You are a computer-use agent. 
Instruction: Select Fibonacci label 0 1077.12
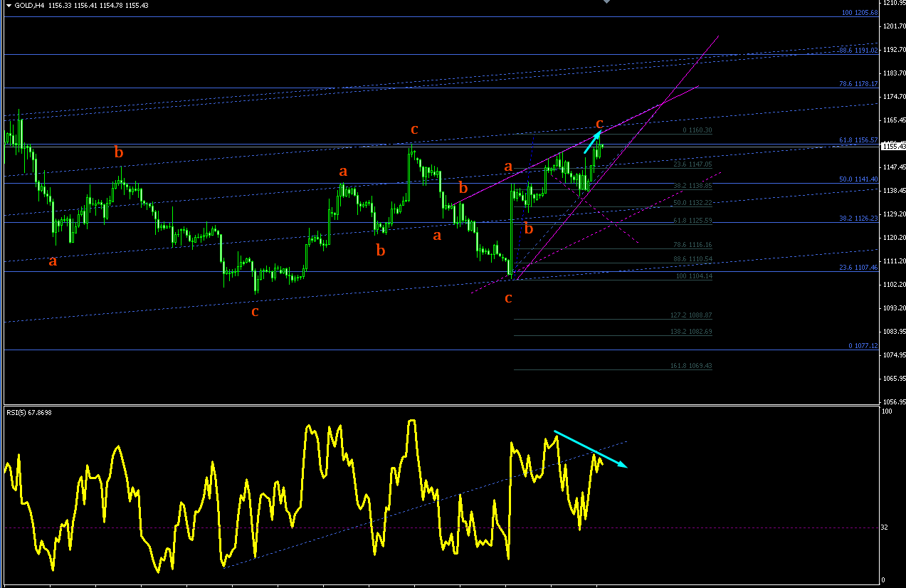pos(863,346)
